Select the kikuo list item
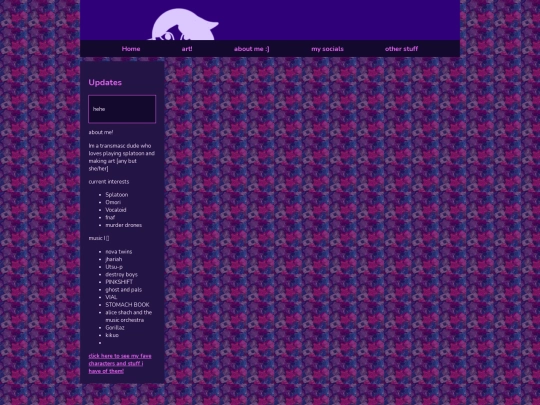Image resolution: width=540 pixels, height=405 pixels. click(112, 335)
